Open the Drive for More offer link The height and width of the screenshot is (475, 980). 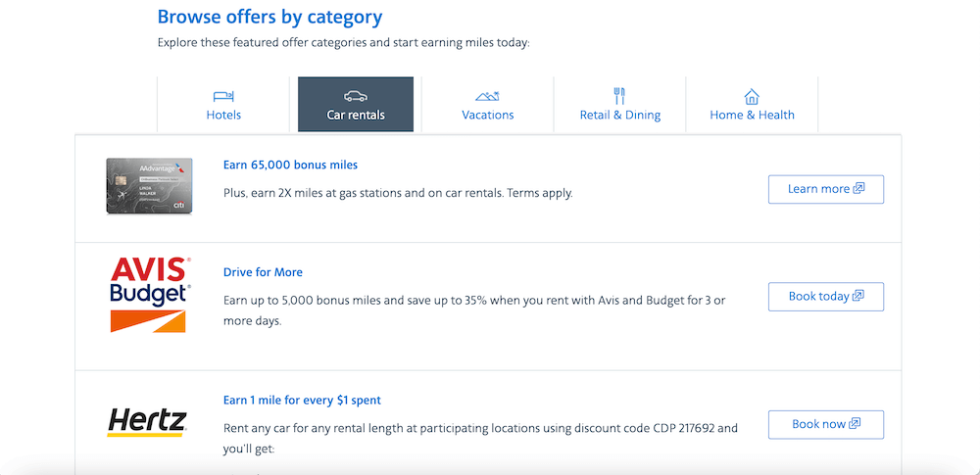point(263,272)
